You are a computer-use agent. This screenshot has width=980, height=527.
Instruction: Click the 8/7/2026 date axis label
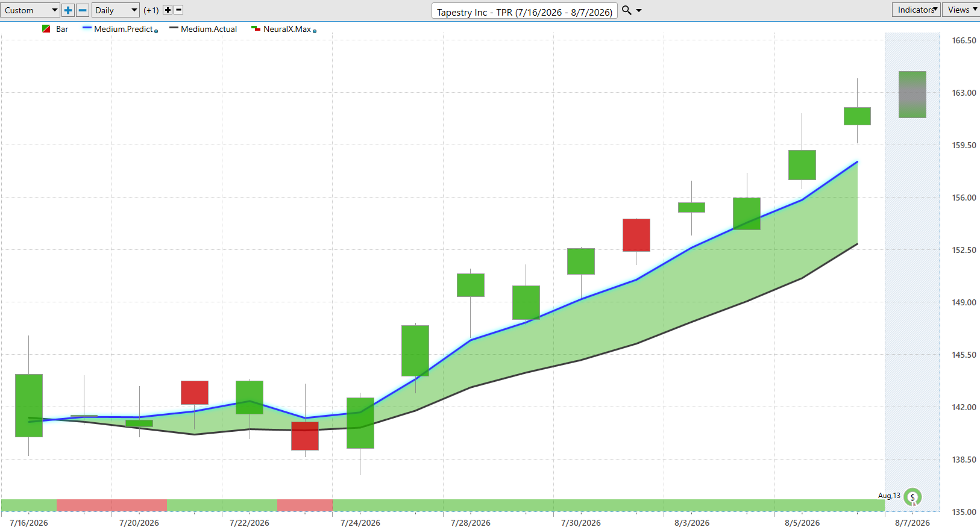(x=912, y=523)
